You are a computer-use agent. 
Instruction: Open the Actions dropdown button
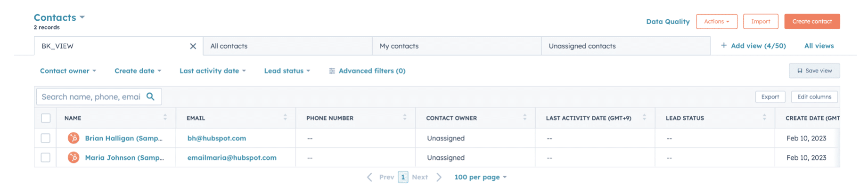pyautogui.click(x=717, y=21)
